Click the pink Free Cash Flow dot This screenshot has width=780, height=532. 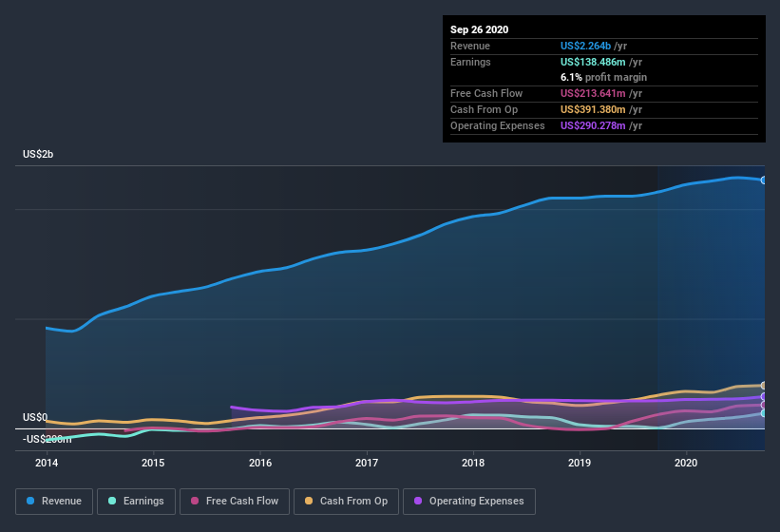(196, 501)
